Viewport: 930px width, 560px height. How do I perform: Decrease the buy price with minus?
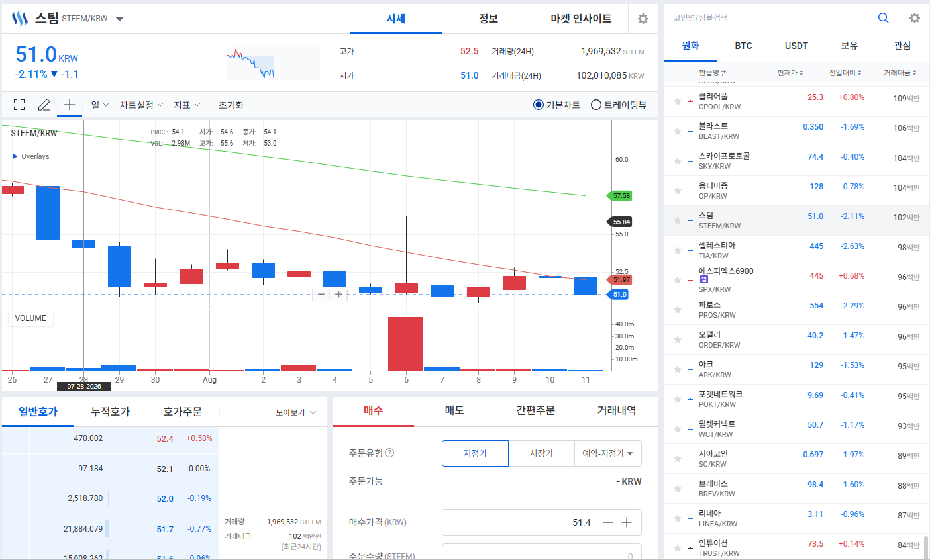pyautogui.click(x=608, y=522)
